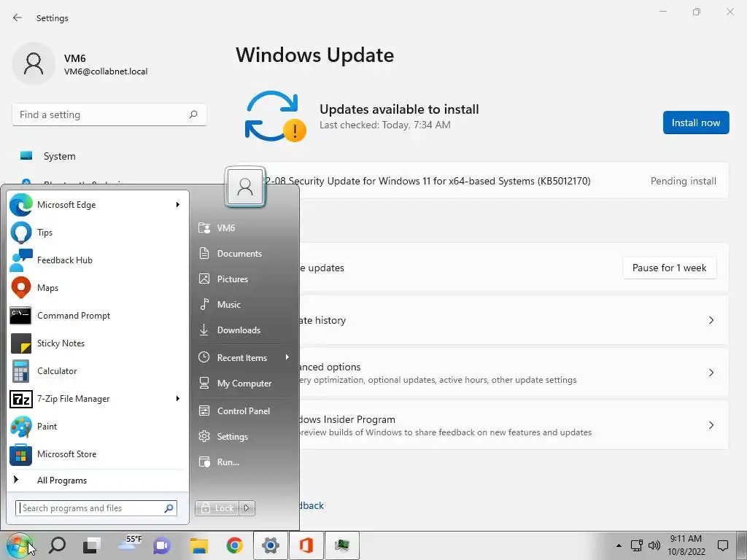Screen dimensions: 747x560
Task: Open My Computer
Action: click(244, 384)
